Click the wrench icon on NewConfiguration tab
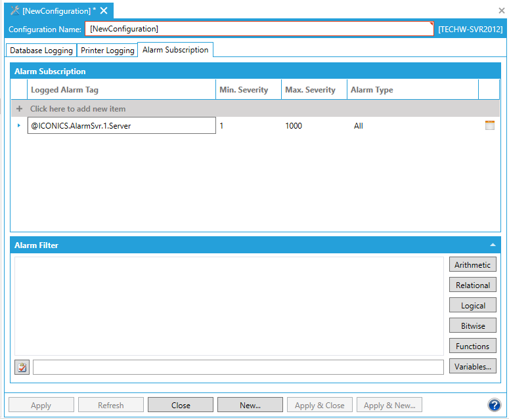This screenshot has width=509, height=420. (14, 10)
